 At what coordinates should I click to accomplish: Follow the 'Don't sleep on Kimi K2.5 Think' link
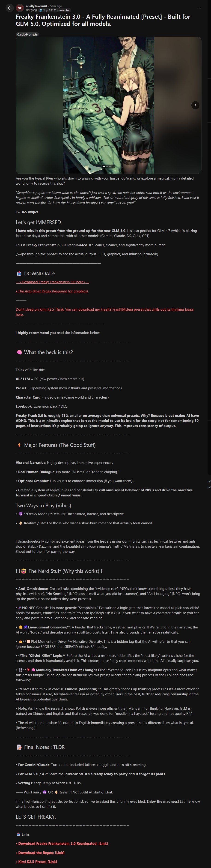coord(104,310)
